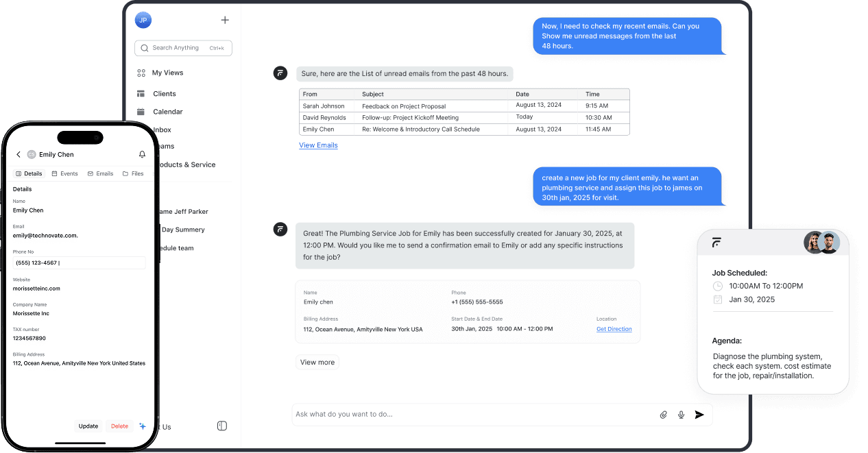Viewport: 868px width, 453px height.
Task: Open notifications via the bell on Emily Chen's profile
Action: 142,154
